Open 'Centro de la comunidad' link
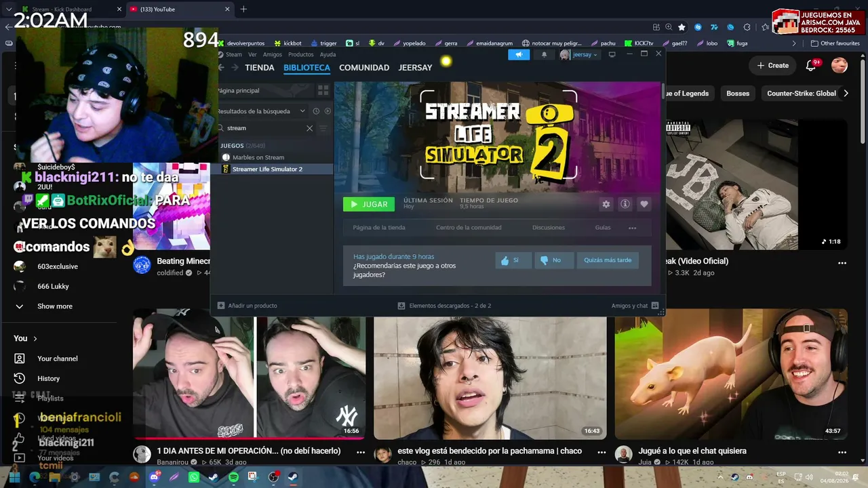 coord(469,228)
